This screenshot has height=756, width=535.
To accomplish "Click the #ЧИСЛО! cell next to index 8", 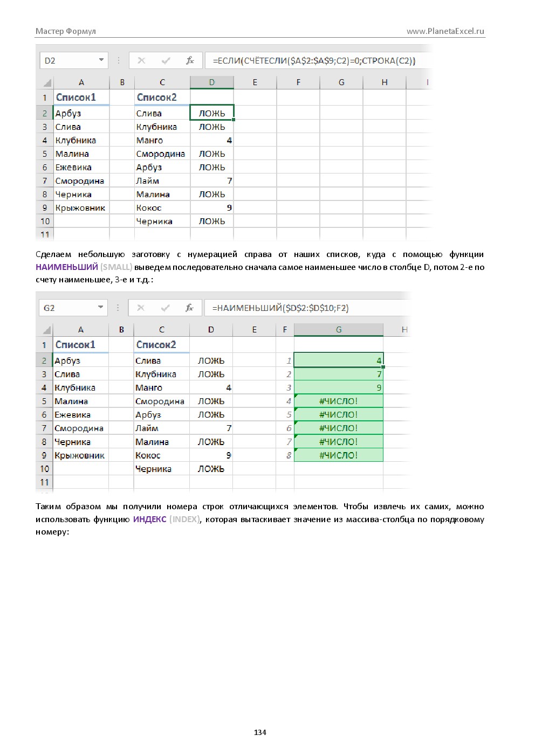I will click(x=339, y=455).
